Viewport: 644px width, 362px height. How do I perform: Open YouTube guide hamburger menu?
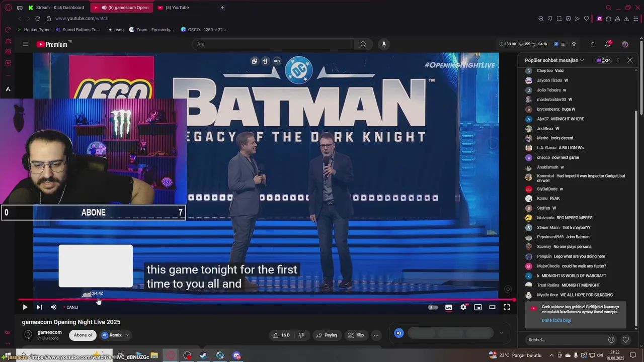click(x=25, y=44)
